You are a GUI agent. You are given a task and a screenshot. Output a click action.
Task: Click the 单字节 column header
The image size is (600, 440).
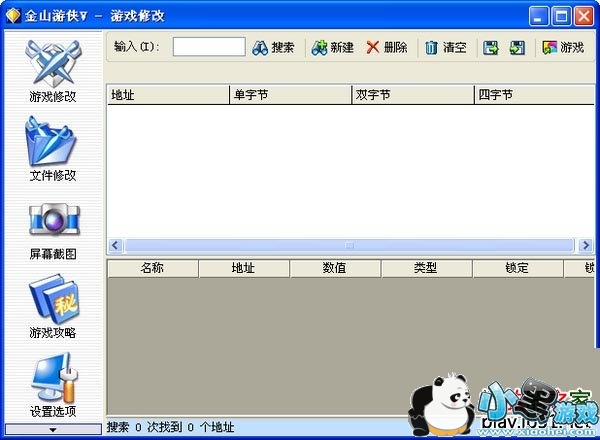290,95
